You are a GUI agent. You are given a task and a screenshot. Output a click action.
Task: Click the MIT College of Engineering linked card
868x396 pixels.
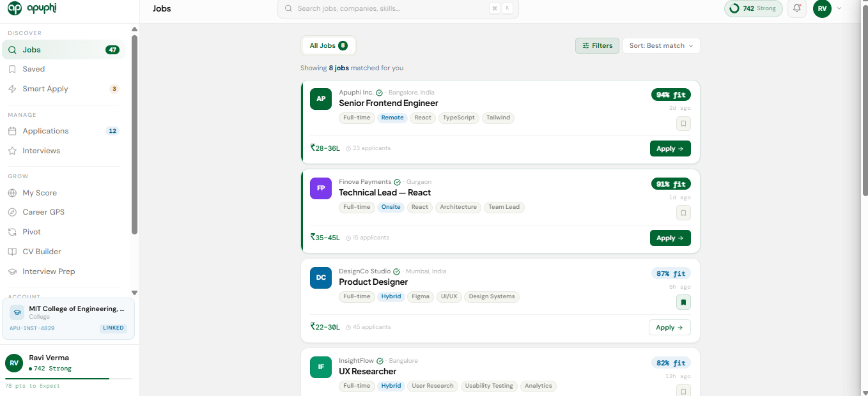68,319
